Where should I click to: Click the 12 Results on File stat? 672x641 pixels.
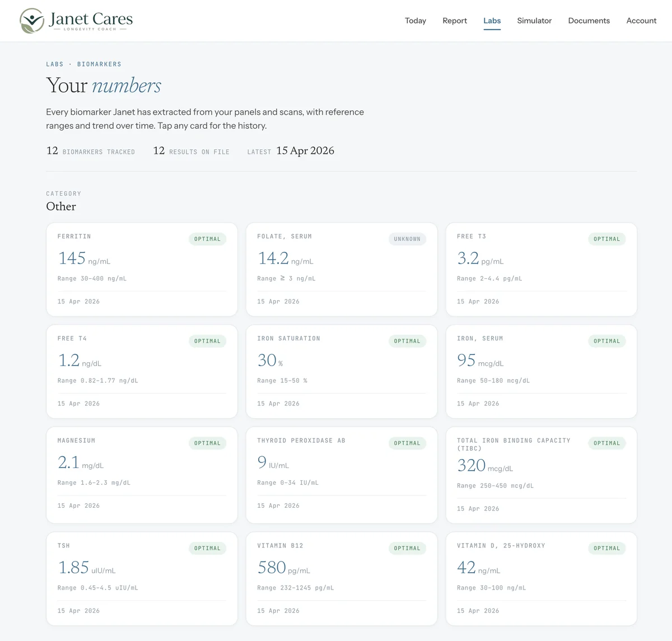click(x=192, y=151)
